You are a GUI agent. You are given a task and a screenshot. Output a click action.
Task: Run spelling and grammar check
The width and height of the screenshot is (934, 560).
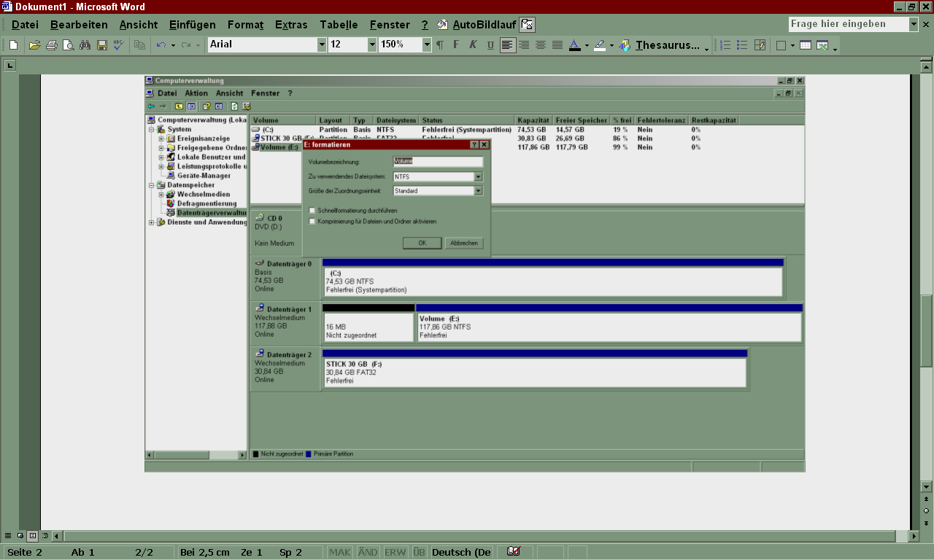pos(118,45)
